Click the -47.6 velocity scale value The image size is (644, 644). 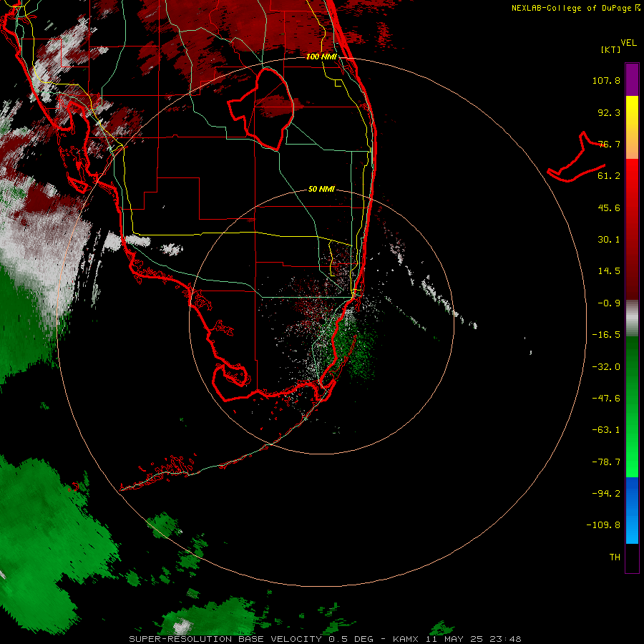[606, 399]
